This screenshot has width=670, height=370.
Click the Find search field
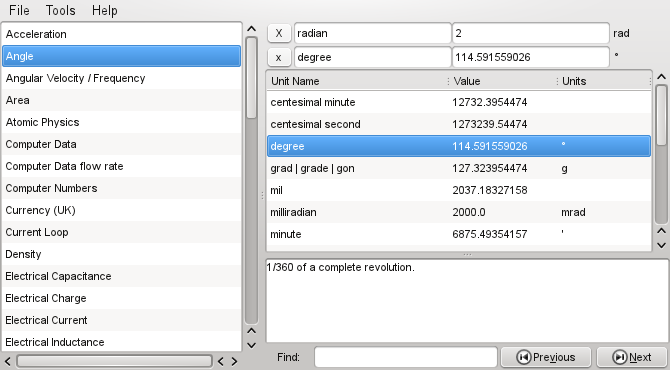(x=406, y=357)
